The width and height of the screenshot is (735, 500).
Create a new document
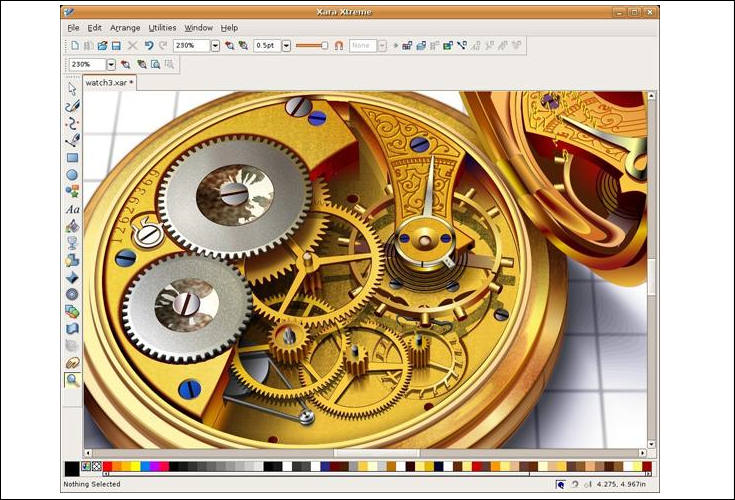pyautogui.click(x=75, y=45)
